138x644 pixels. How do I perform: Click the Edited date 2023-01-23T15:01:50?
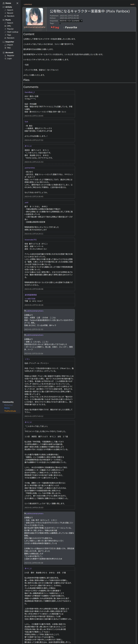[x=69, y=18]
